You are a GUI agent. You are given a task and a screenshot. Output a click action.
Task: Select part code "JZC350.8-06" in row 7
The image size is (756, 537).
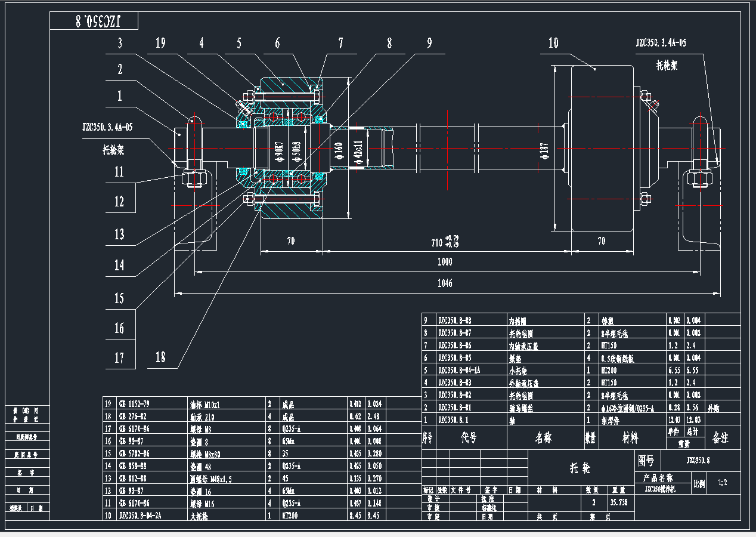[455, 345]
